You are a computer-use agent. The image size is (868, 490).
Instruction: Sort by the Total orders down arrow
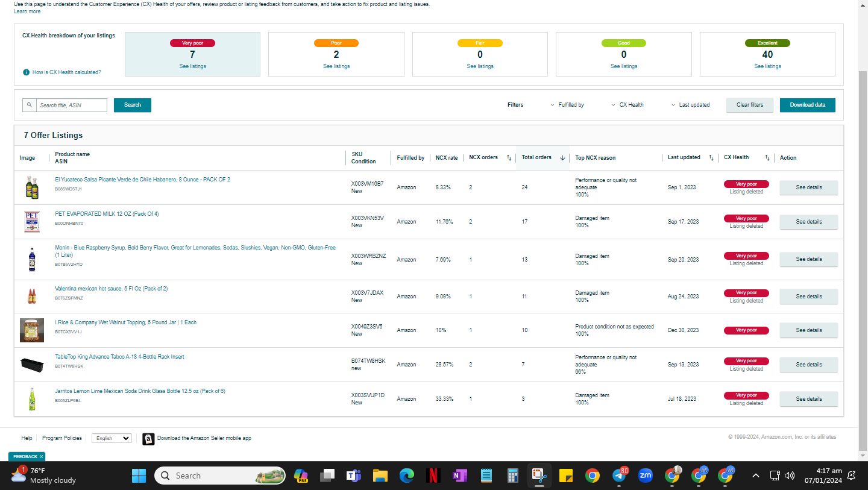pos(562,158)
